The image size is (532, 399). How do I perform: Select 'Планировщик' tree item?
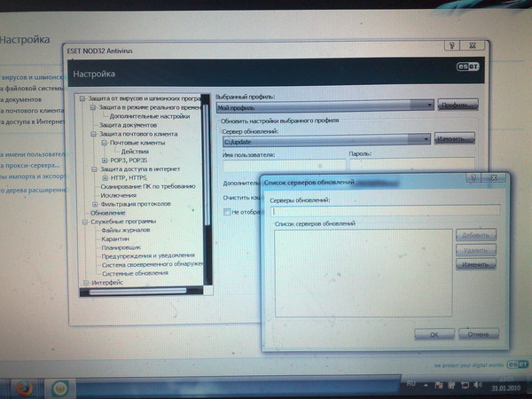pos(121,247)
